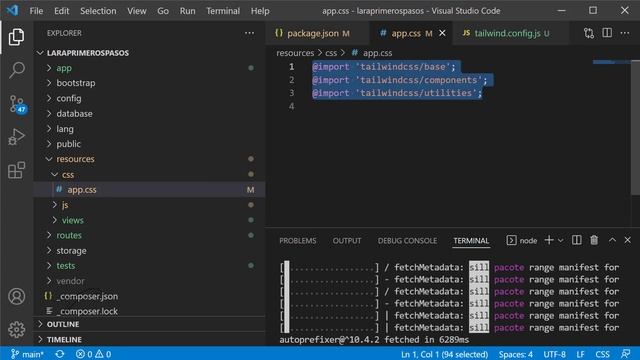Open the feedback icon in status bar

(x=626, y=354)
